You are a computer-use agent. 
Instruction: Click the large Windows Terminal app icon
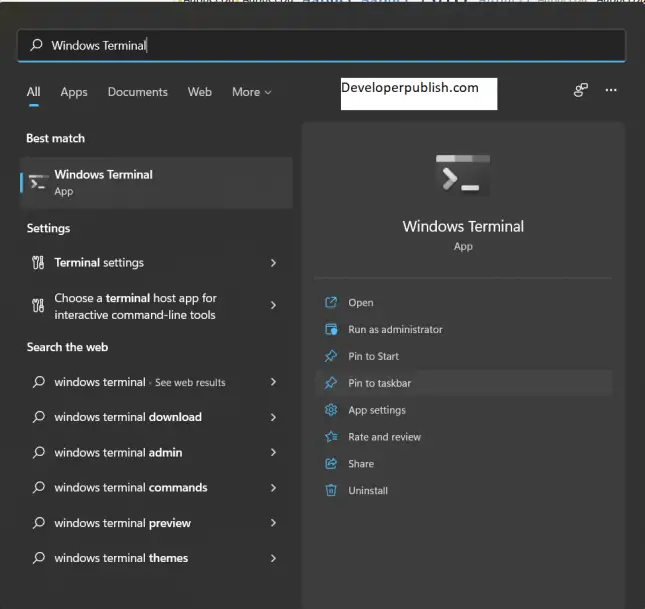(x=463, y=175)
